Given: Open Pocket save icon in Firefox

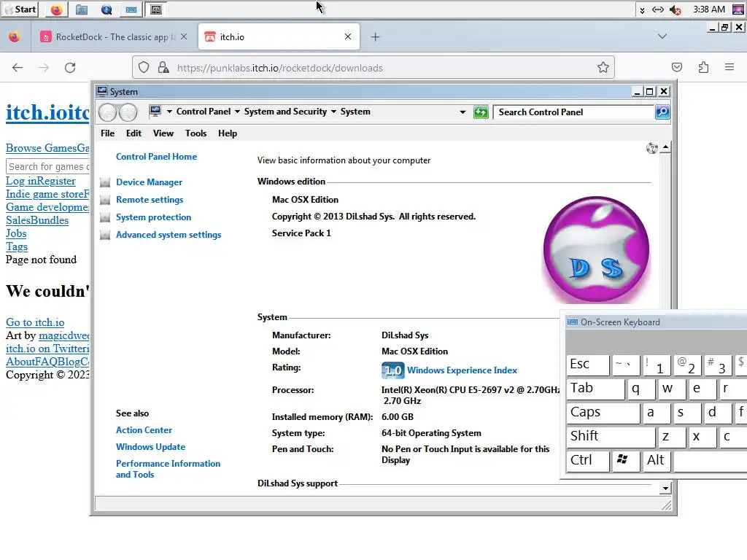Looking at the screenshot, I should [677, 68].
